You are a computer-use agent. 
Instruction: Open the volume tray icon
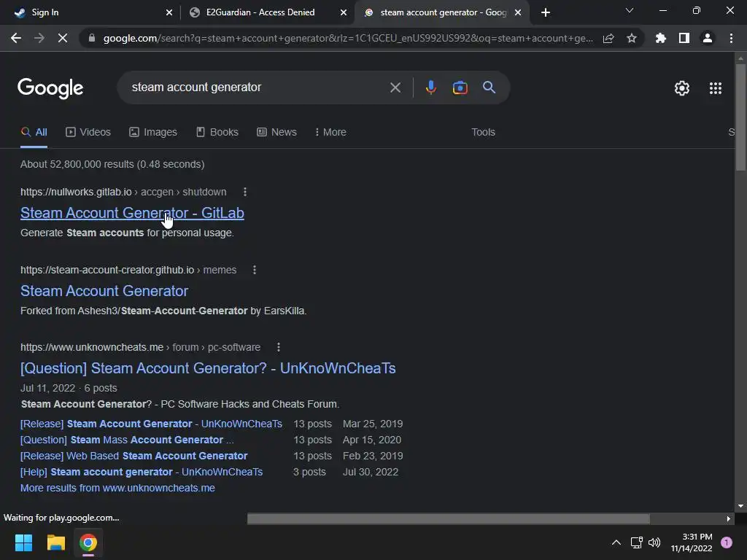point(654,542)
